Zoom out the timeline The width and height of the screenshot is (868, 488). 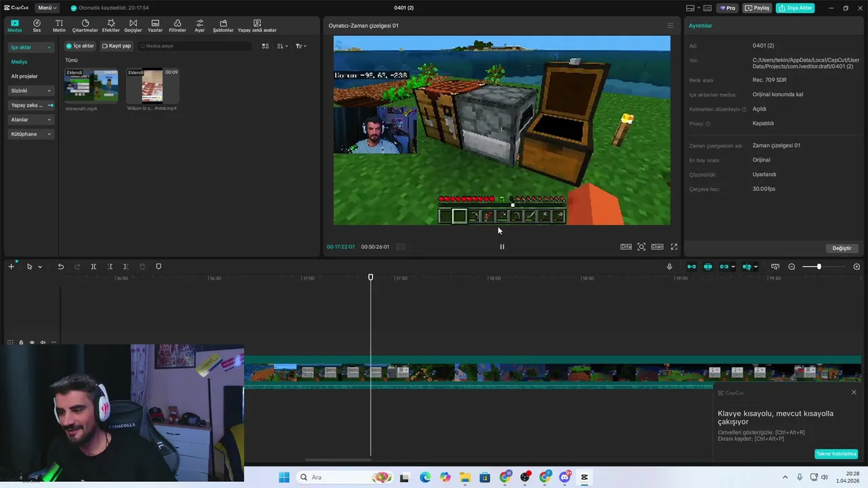(791, 266)
